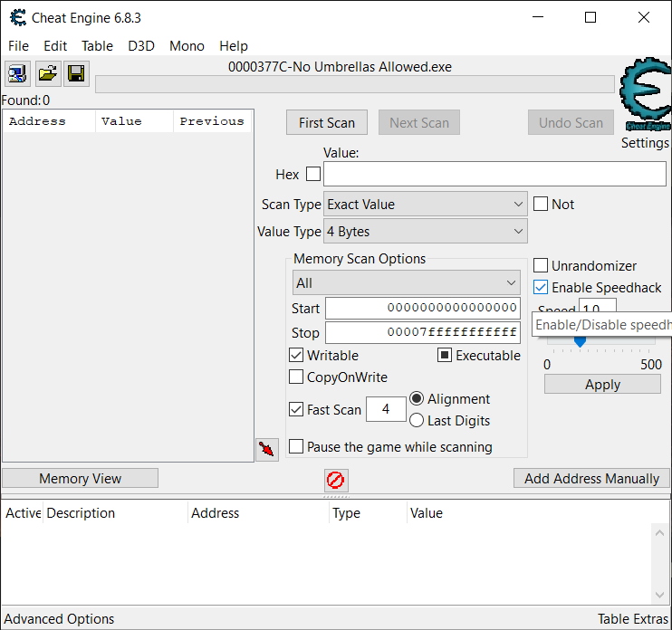The width and height of the screenshot is (672, 630).
Task: Click the Type column header in address table
Action: [368, 512]
